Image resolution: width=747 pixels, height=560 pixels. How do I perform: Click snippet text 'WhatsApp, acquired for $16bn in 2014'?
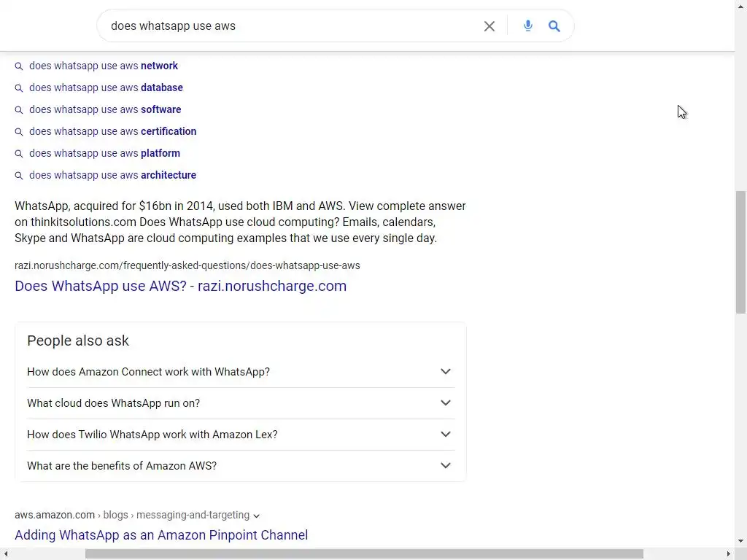115,206
